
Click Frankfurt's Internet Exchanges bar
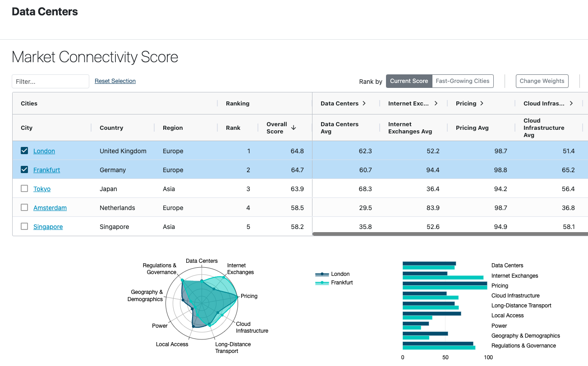[x=443, y=278]
